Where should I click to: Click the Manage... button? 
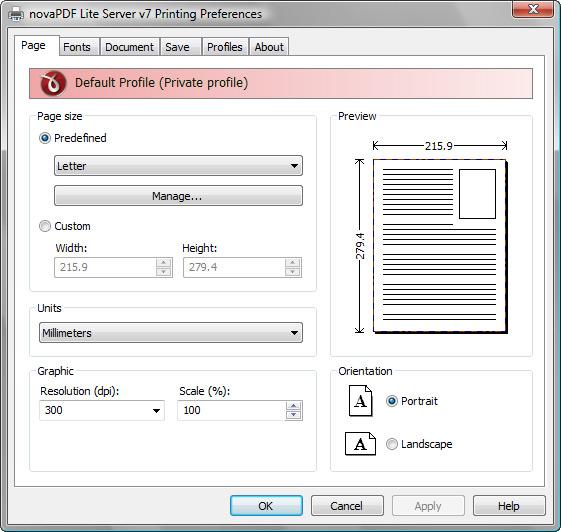pos(178,196)
